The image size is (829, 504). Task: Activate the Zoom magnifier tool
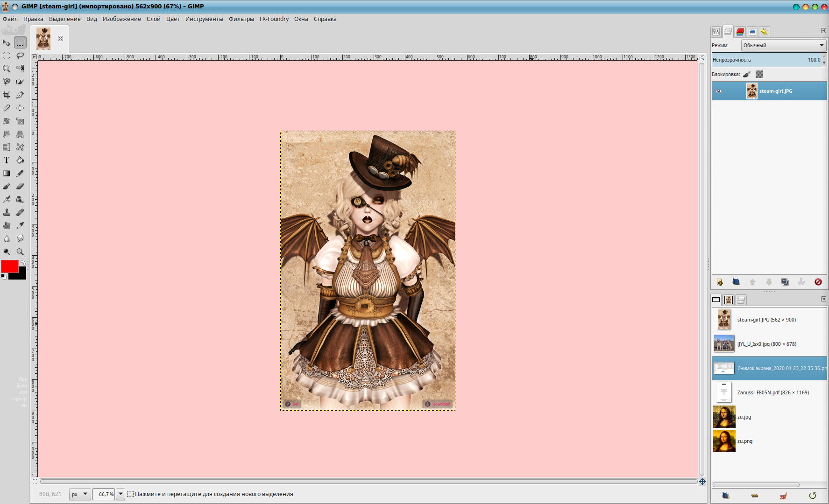click(20, 252)
